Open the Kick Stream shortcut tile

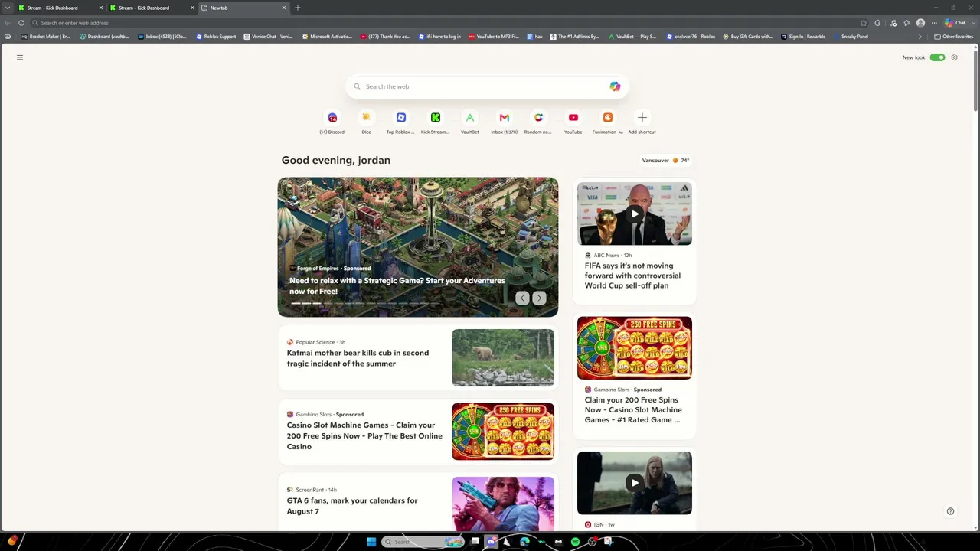click(435, 122)
